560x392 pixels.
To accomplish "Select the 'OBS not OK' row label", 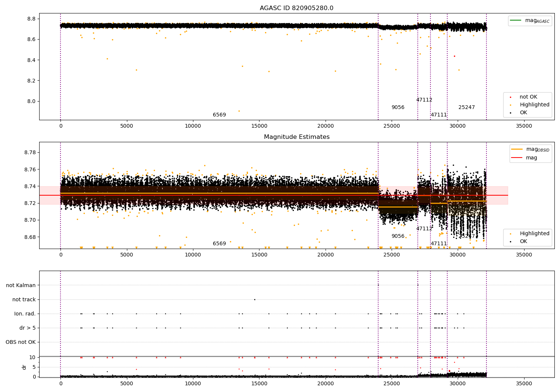I will point(21,342).
